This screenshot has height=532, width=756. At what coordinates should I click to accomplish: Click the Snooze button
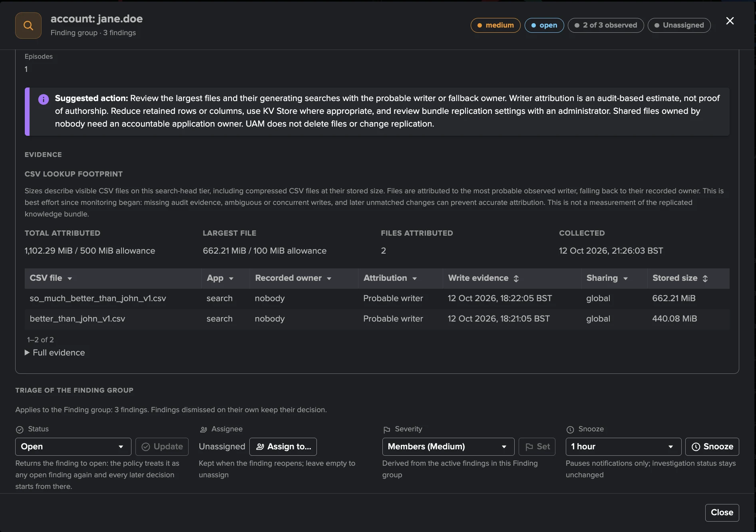712,447
